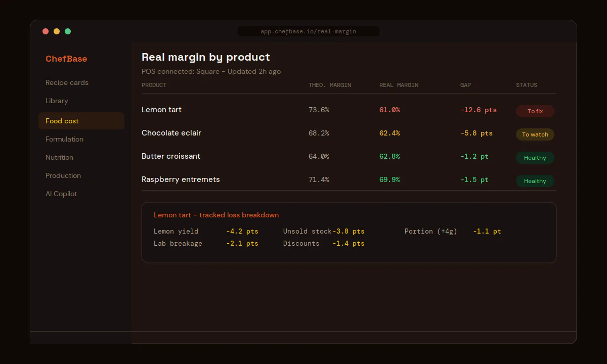Select the Butter croissant product
607x364 pixels.
click(x=171, y=156)
